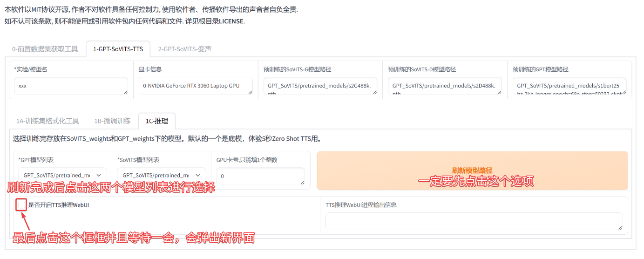Go to the 1A-训练集格式化工具 sub-tab

(48, 121)
